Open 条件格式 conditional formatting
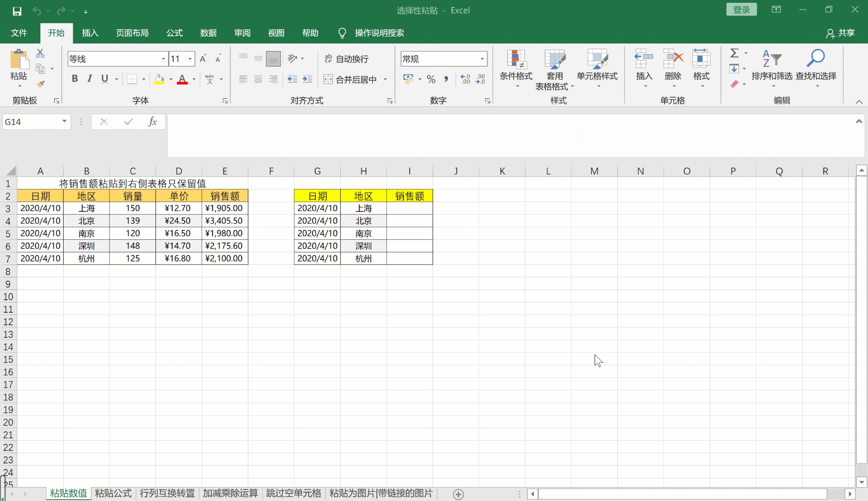Screen dimensions: 868x501 click(516, 69)
